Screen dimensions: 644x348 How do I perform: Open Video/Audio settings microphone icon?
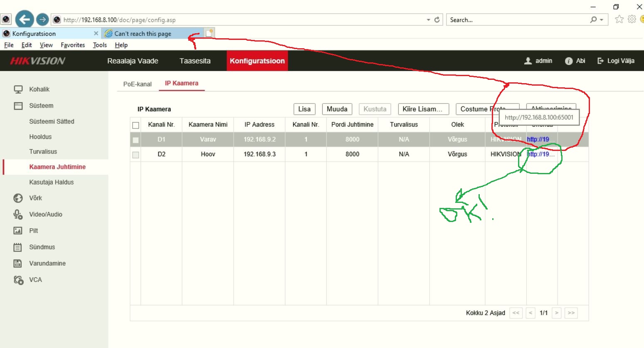tap(18, 215)
